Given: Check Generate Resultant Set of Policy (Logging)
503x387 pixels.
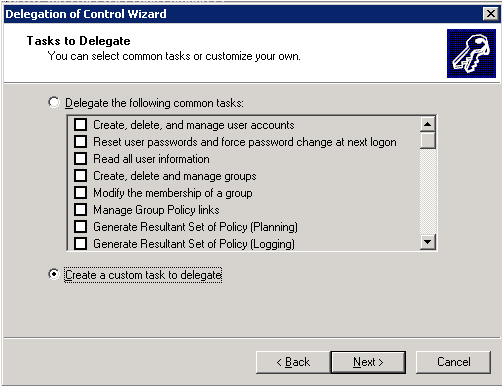Looking at the screenshot, I should (80, 244).
